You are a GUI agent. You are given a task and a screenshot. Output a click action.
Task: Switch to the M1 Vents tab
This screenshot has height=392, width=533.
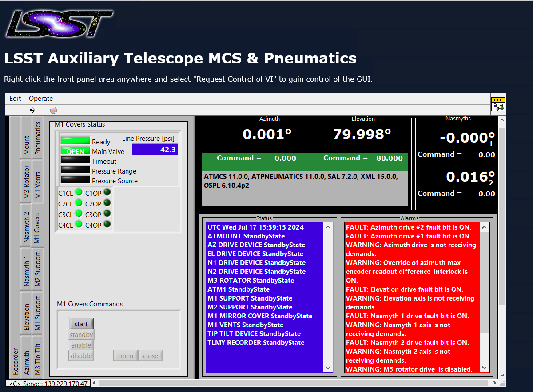click(38, 185)
